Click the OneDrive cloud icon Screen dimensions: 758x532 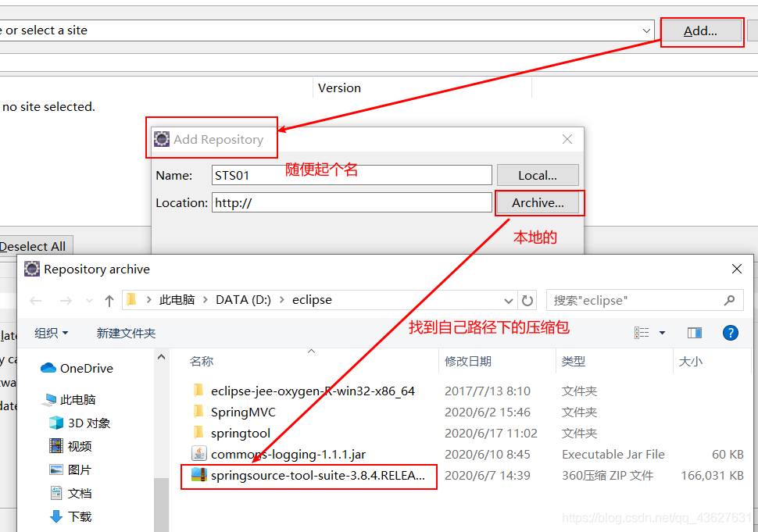pyautogui.click(x=48, y=368)
